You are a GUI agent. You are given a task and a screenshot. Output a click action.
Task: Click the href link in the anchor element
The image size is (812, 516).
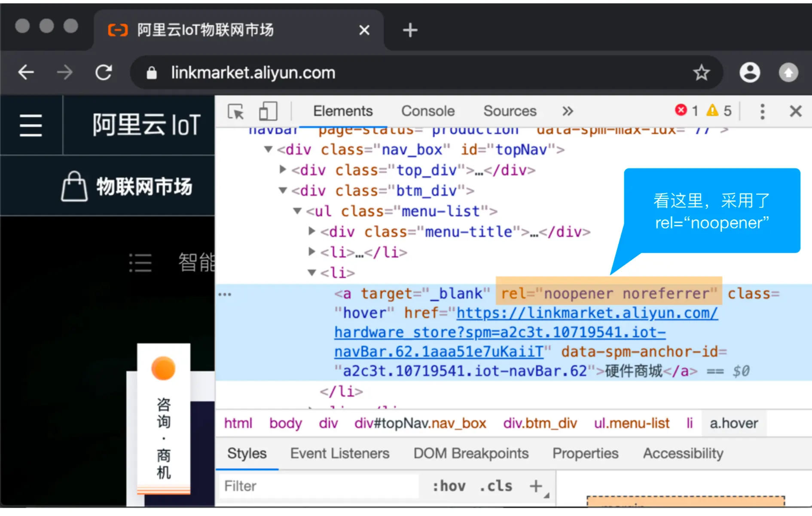coord(526,332)
